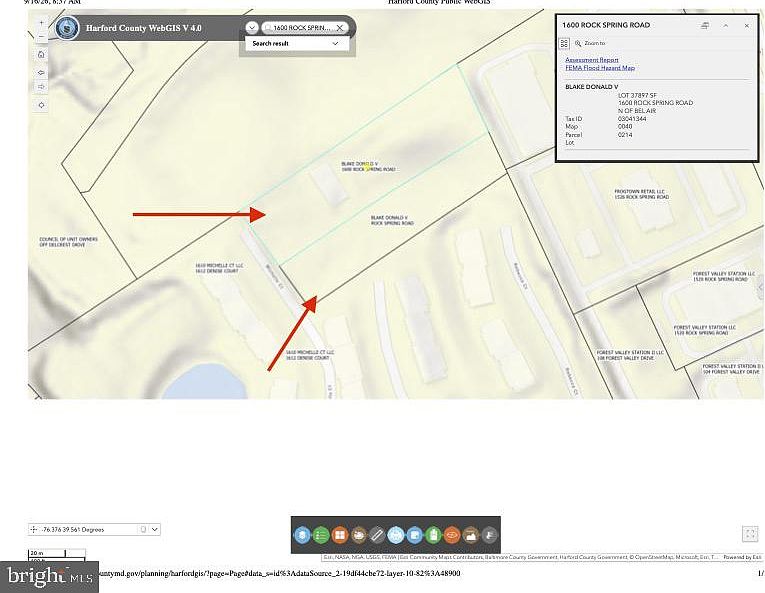Viewport: 765px width, 593px height.
Task: Open the brown widget, fourth in the toolbar
Action: 359,535
